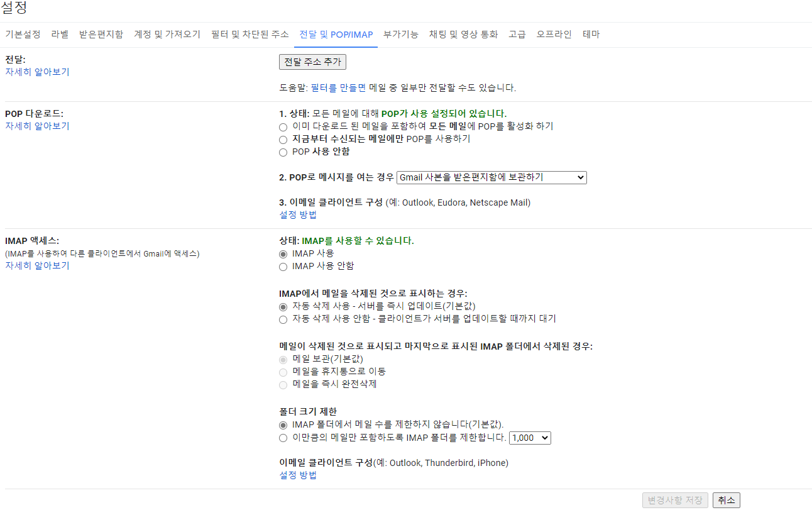Open 설정 방법 link in IMAP section

pos(298,475)
